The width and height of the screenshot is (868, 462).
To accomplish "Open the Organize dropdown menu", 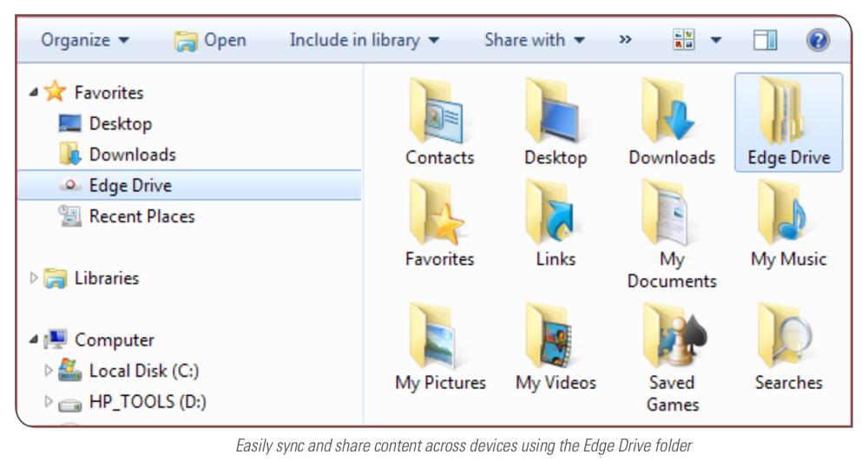I will click(85, 40).
